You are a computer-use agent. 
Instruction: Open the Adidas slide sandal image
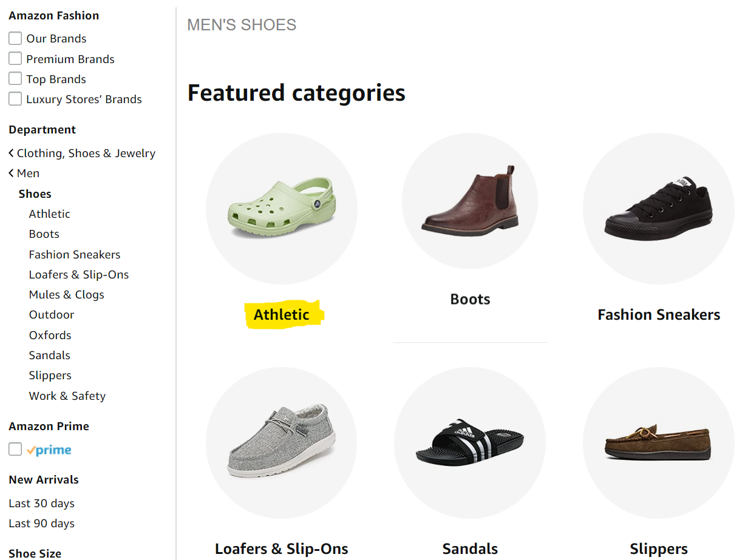pos(470,442)
